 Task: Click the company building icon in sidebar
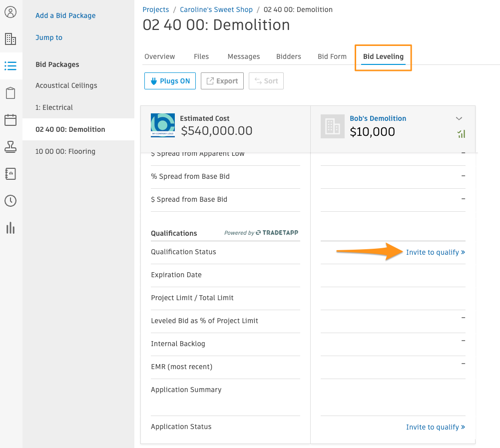[10, 39]
